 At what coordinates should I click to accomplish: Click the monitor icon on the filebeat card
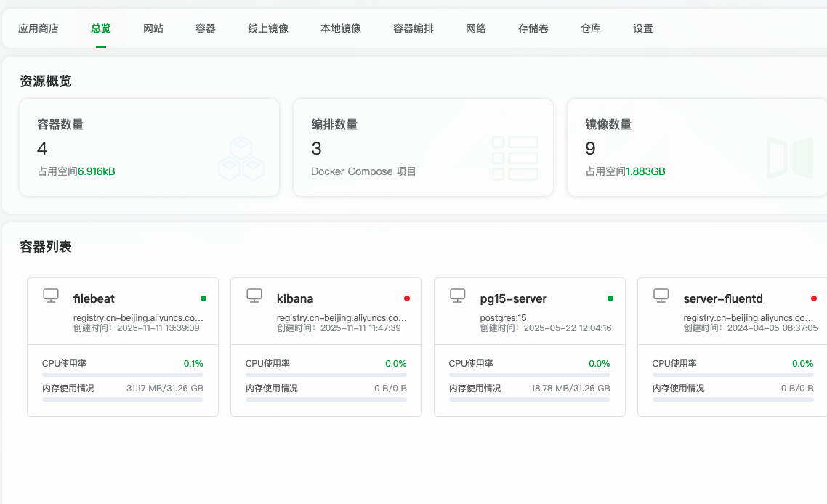point(50,295)
